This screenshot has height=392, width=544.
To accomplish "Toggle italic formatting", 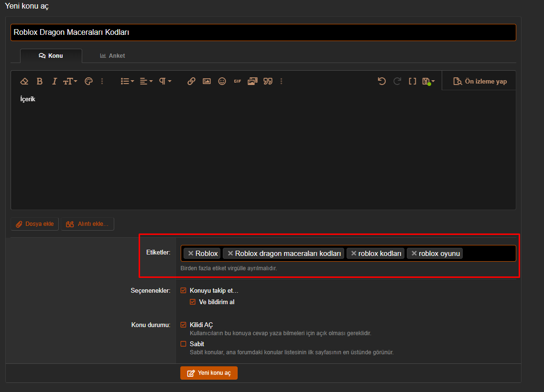I will [54, 81].
